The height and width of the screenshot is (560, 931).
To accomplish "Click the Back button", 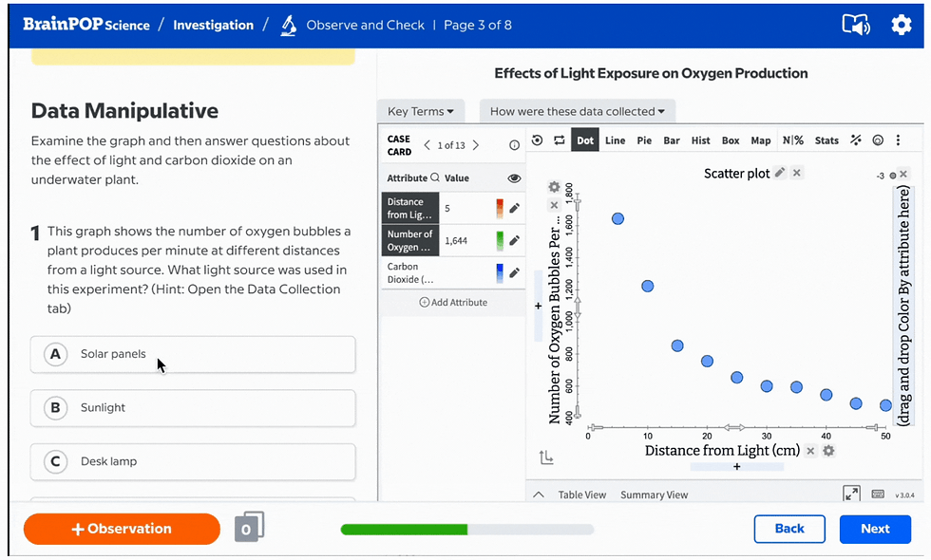I will [x=789, y=529].
